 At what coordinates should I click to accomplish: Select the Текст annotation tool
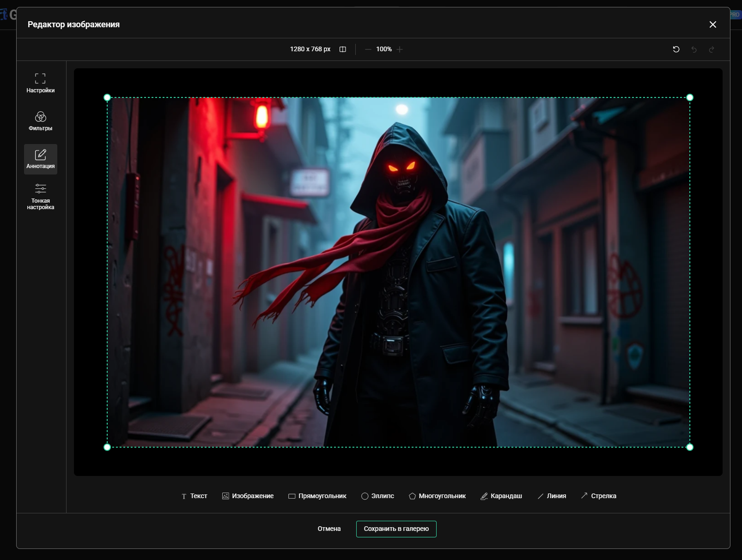tap(195, 496)
